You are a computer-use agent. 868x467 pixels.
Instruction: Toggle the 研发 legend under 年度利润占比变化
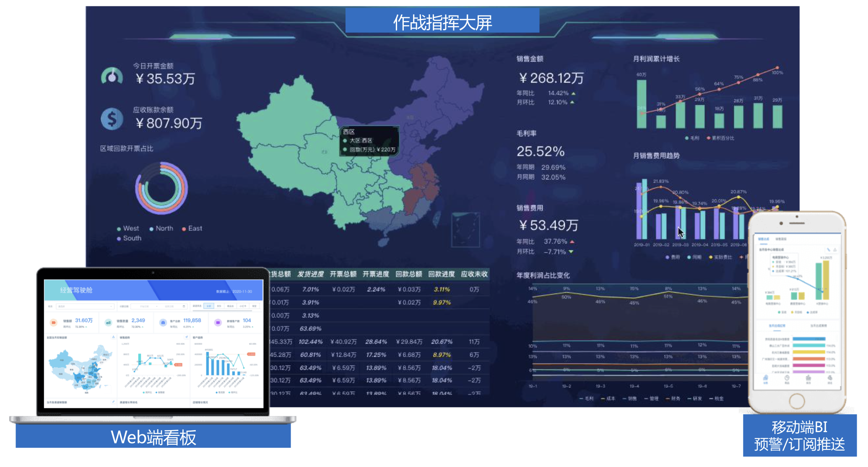click(x=694, y=399)
